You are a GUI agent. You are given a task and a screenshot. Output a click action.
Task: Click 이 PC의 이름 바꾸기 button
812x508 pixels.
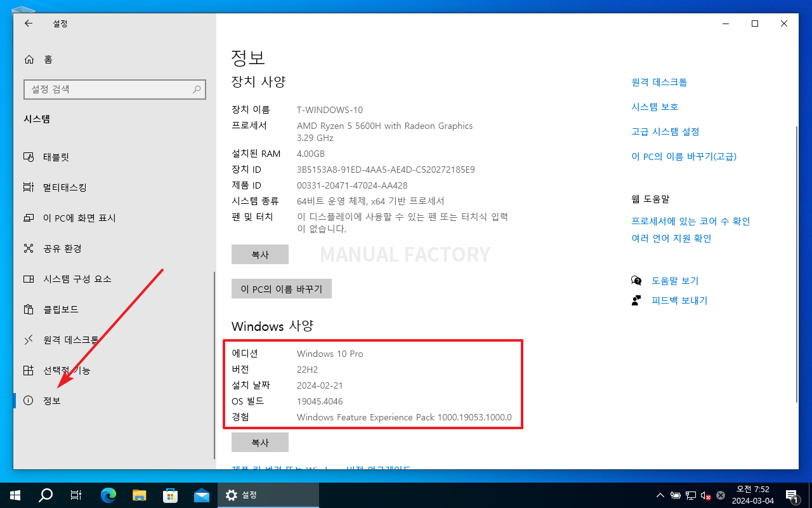click(282, 289)
